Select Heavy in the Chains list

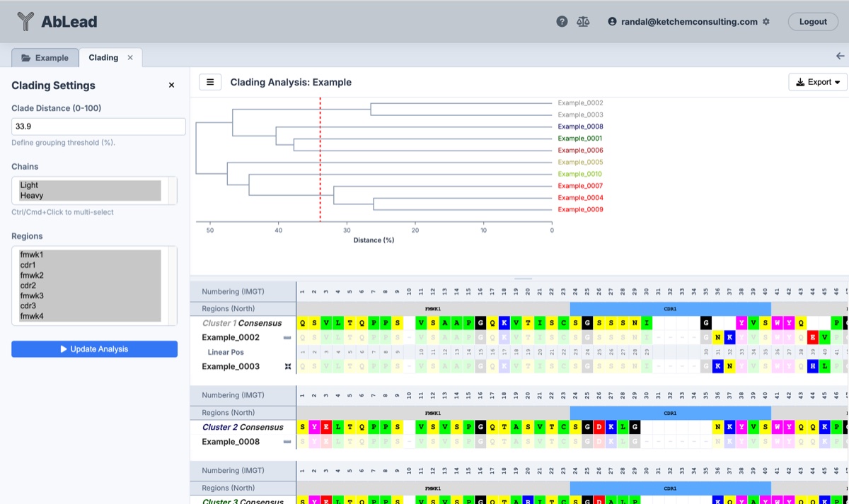pos(32,196)
